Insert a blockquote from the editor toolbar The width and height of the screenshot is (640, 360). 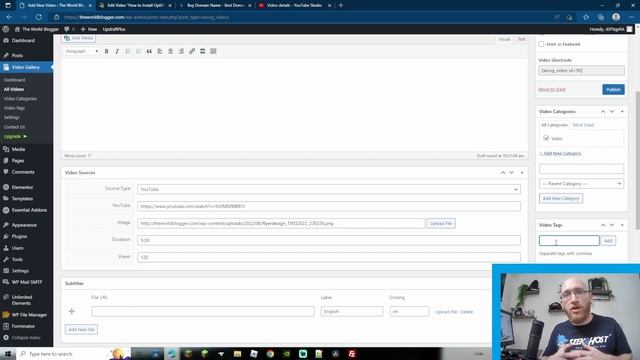[149, 51]
